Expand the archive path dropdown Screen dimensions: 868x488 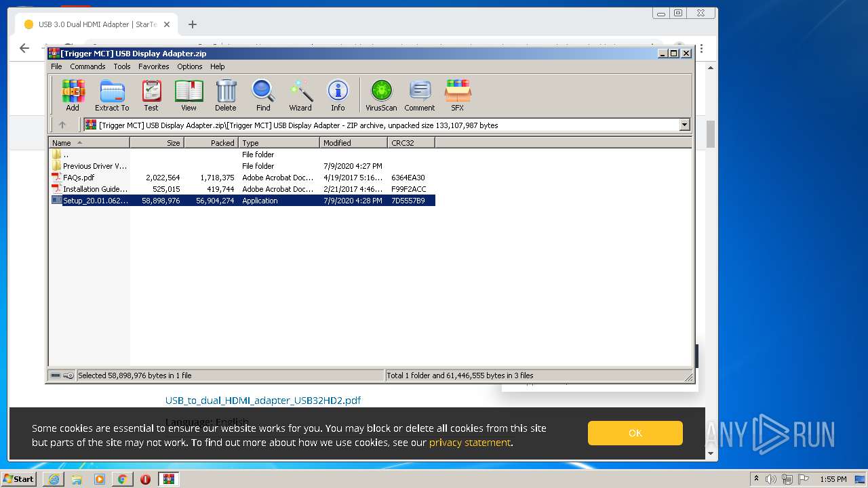pyautogui.click(x=684, y=125)
